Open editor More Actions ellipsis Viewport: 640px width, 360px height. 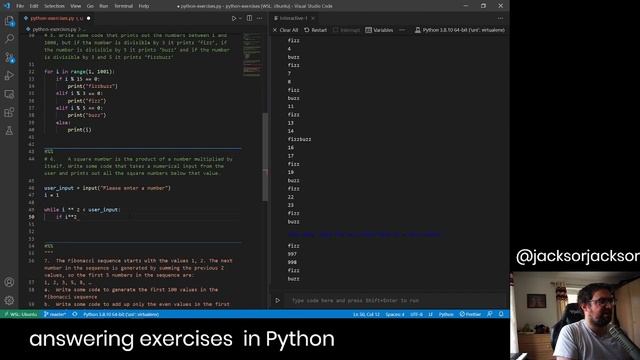tap(260, 18)
